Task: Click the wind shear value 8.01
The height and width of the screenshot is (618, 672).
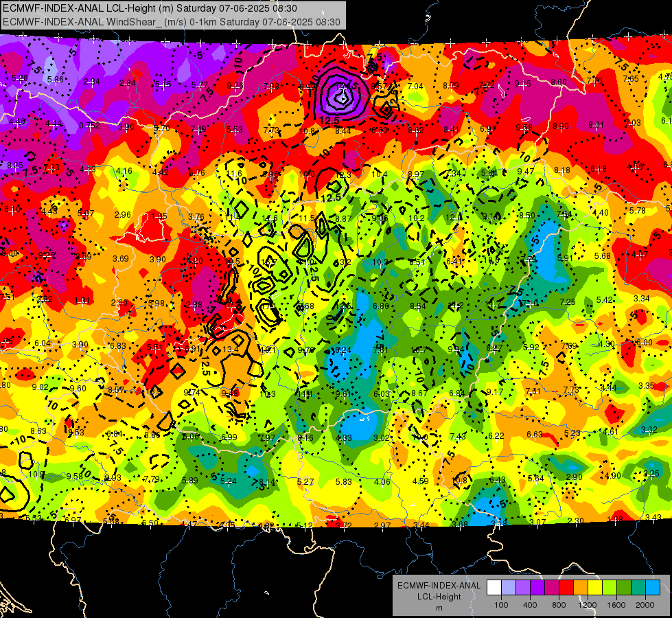Action: 596,125
